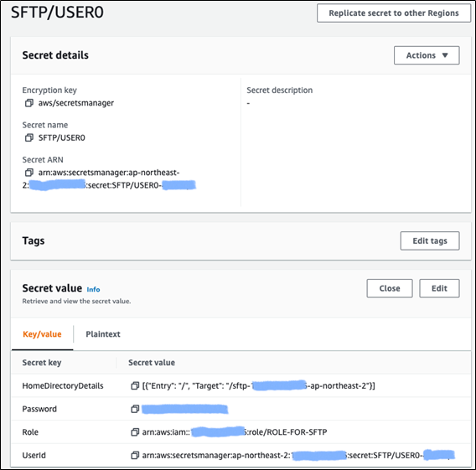Open the Info link beside Secret value
The image size is (476, 470).
[x=93, y=290]
